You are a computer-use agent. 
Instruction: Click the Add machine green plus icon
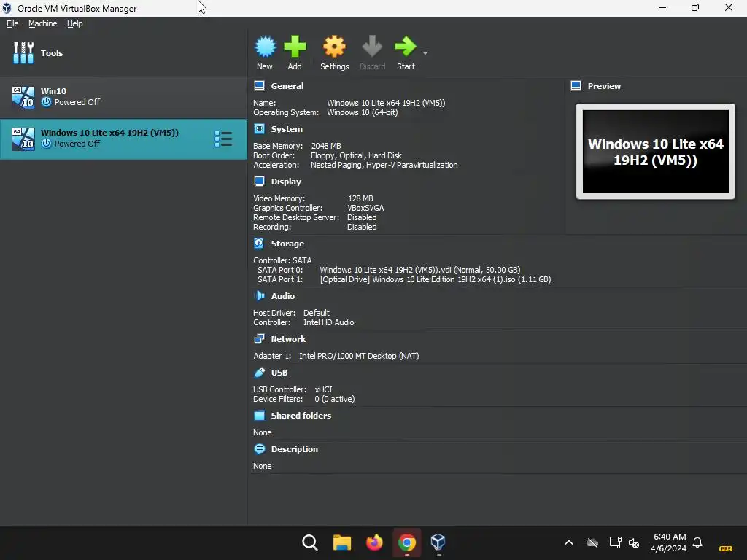tap(295, 47)
